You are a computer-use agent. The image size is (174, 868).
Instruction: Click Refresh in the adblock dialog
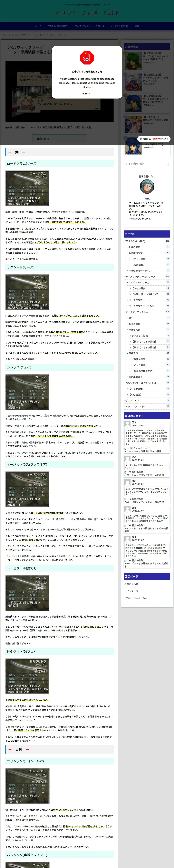tap(86, 94)
